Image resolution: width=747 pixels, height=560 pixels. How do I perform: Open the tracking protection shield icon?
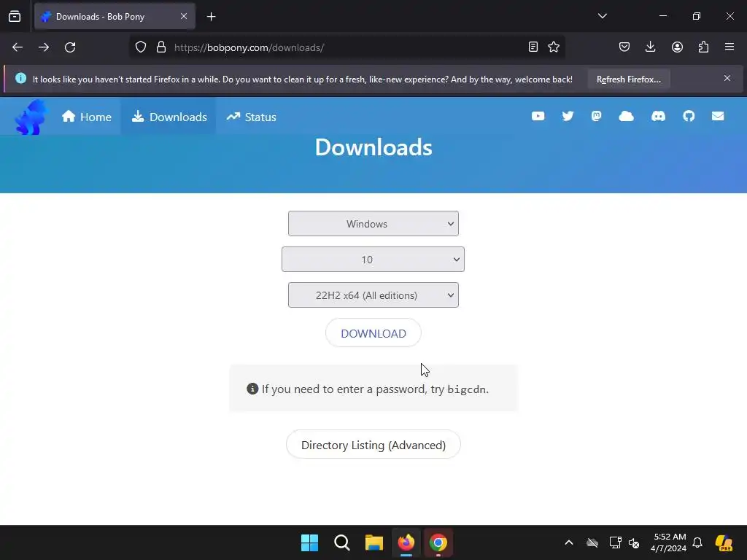pyautogui.click(x=141, y=47)
